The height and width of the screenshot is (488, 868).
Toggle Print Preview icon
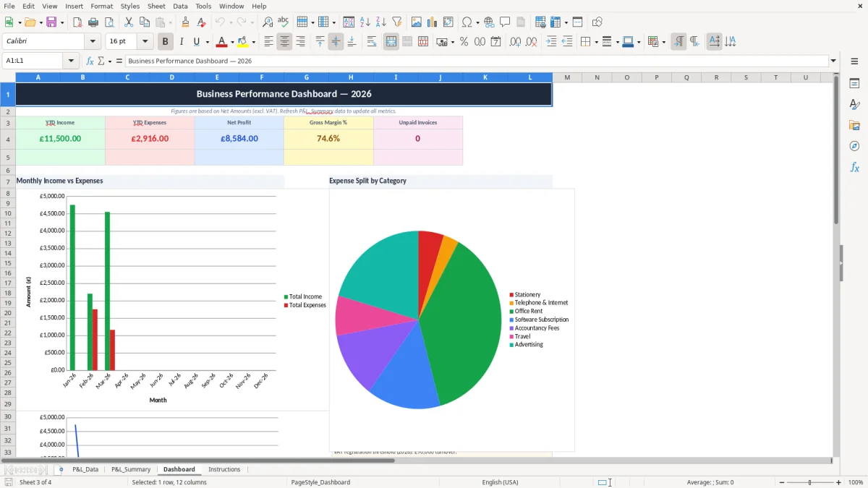pos(109,22)
